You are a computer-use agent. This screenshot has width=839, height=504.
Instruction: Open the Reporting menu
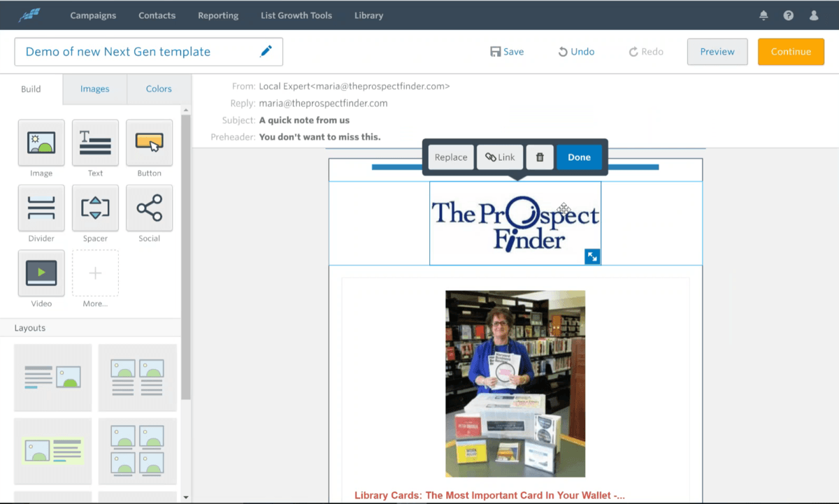[218, 15]
